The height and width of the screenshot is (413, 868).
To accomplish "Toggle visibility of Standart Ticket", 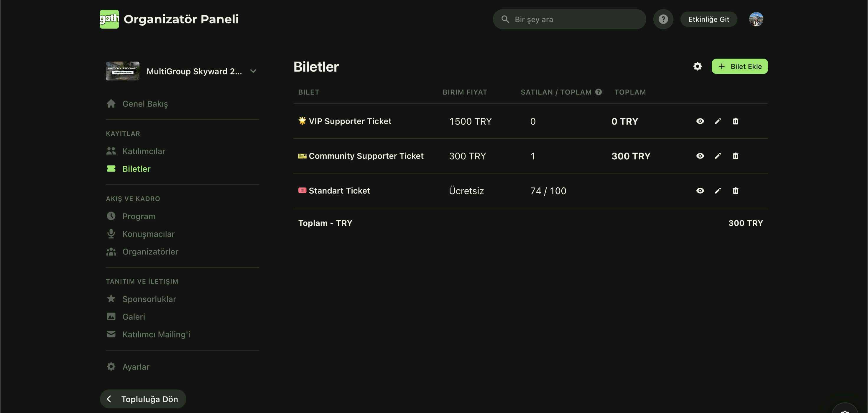I will click(x=700, y=191).
